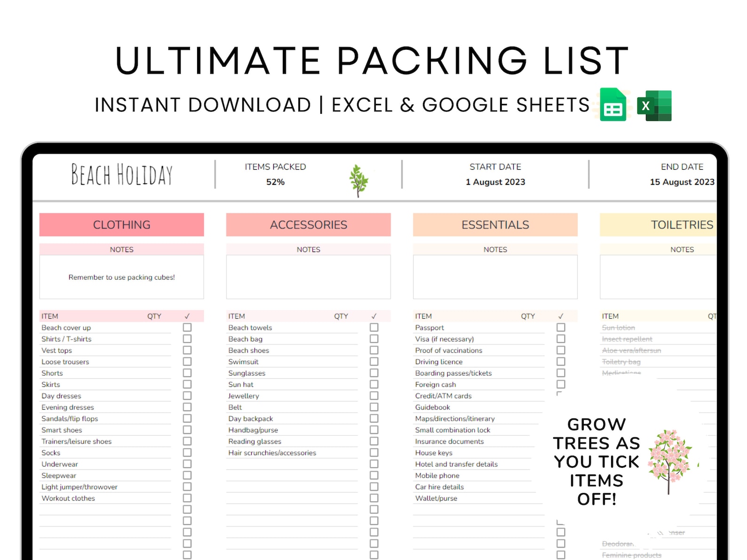Select the Day backpack item
Viewport: 747px width, 560px height.
pos(250,418)
